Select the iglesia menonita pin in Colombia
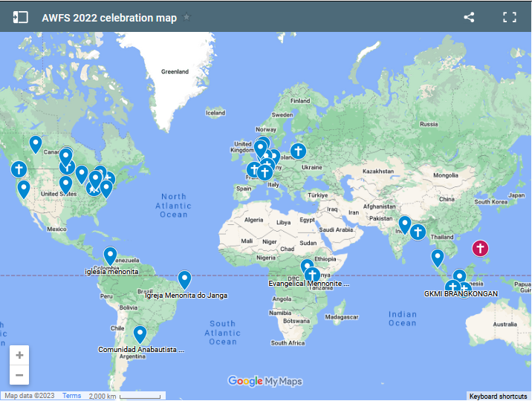This screenshot has height=401, width=532. [x=110, y=255]
